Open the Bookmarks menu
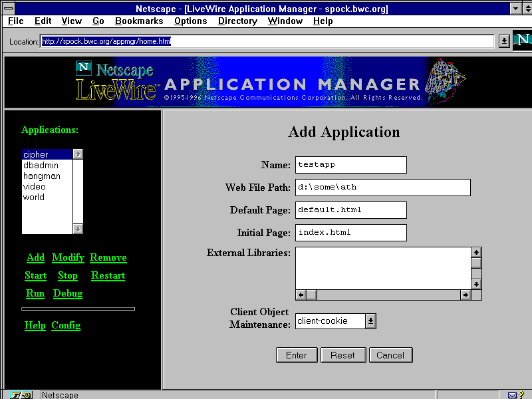Image resolution: width=532 pixels, height=399 pixels. tap(139, 21)
